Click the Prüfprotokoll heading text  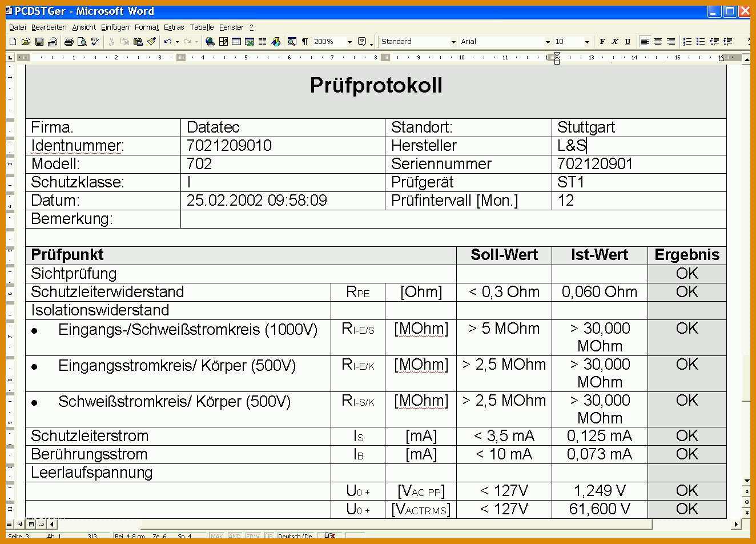[376, 85]
